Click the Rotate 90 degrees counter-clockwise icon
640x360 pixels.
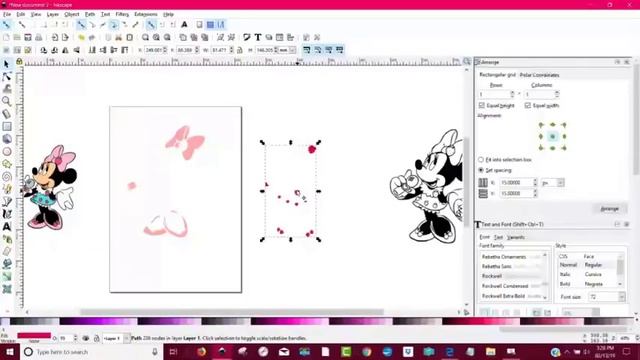(43, 50)
